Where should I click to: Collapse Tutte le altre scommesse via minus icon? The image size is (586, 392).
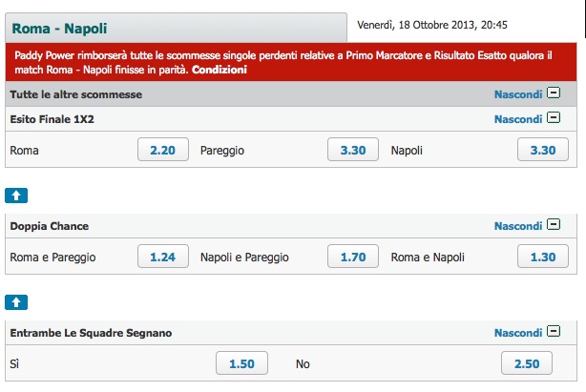point(554,93)
